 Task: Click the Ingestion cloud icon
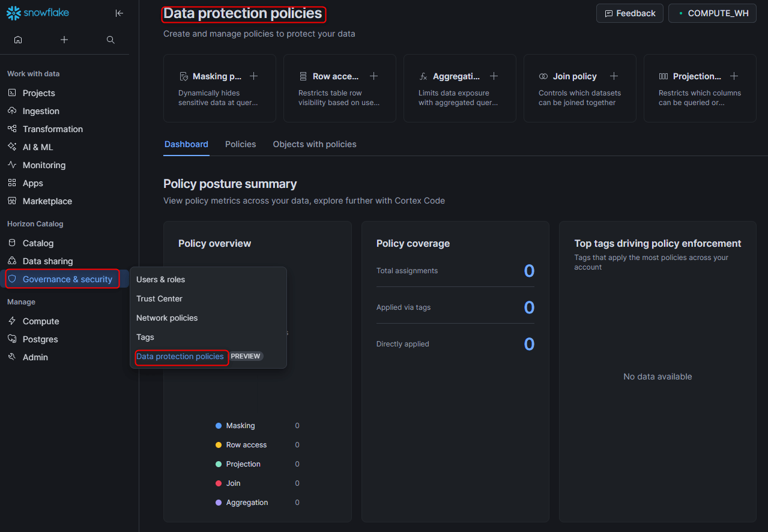(12, 111)
